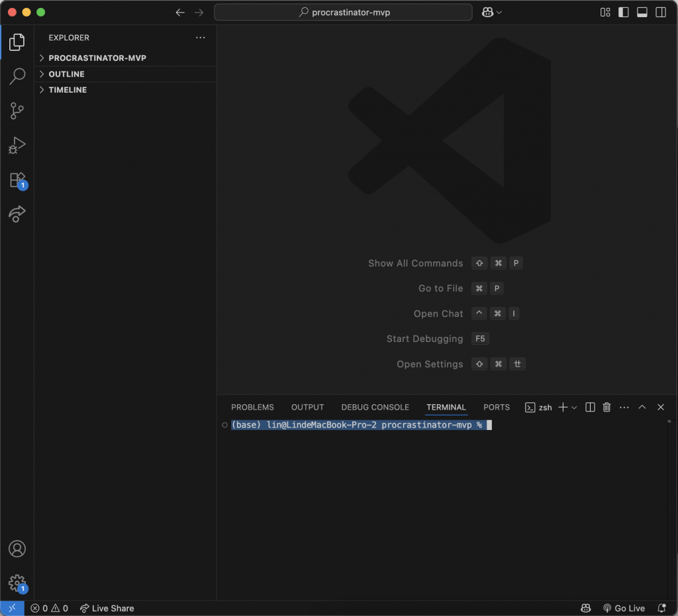Go forward with the right arrow
678x616 pixels.
click(x=199, y=13)
